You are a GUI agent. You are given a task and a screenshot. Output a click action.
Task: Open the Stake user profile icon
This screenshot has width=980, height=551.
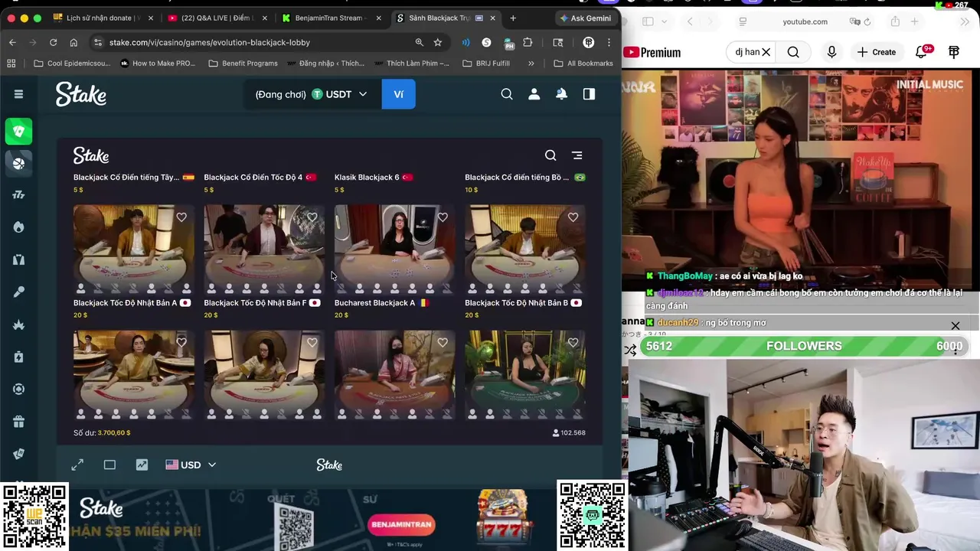534,94
